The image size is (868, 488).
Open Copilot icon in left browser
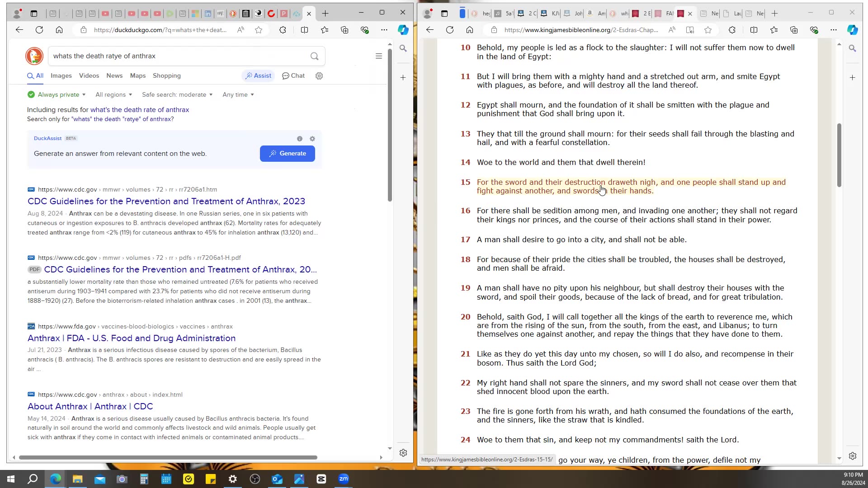pos(403,30)
